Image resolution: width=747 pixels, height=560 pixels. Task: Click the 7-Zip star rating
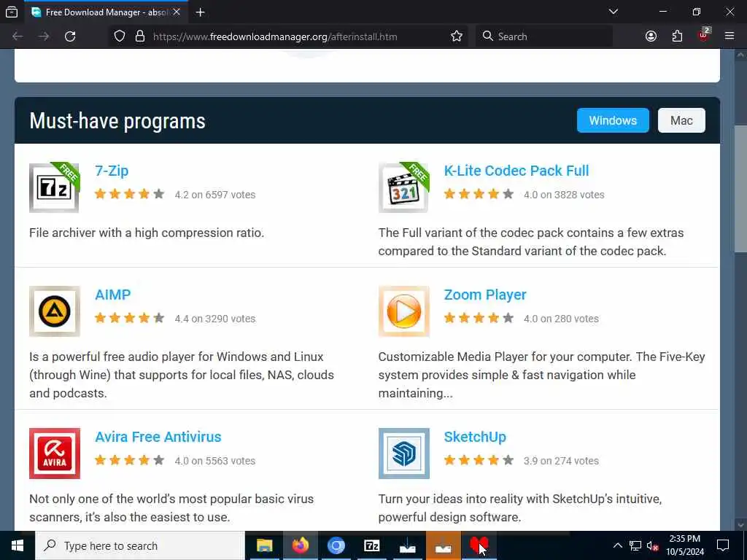coord(129,194)
